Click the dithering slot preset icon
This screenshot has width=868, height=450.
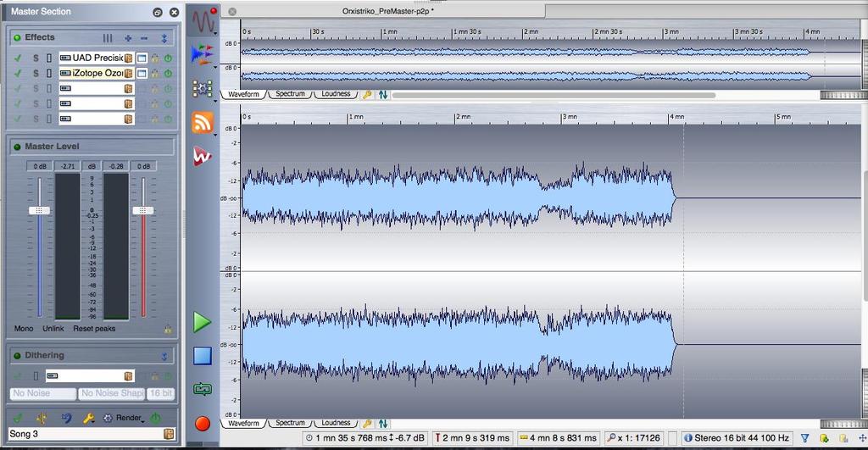(129, 376)
